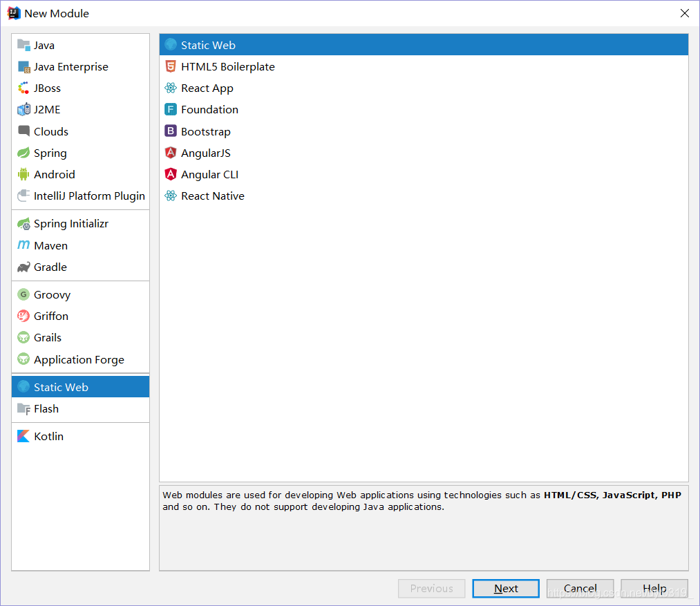The image size is (700, 606).
Task: Pick 'Bootstrap' template text
Action: 206,132
